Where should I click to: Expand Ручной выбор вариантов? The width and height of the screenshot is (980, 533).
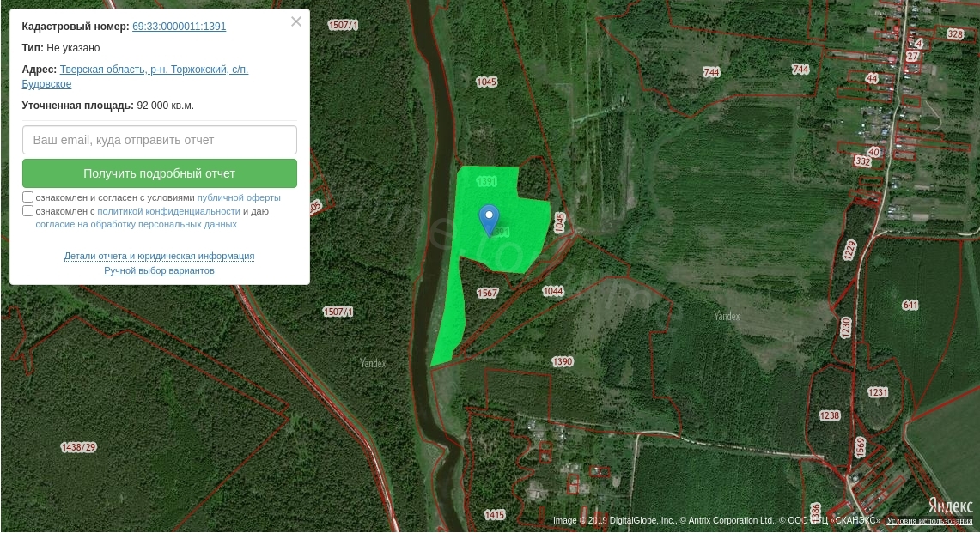pos(160,270)
